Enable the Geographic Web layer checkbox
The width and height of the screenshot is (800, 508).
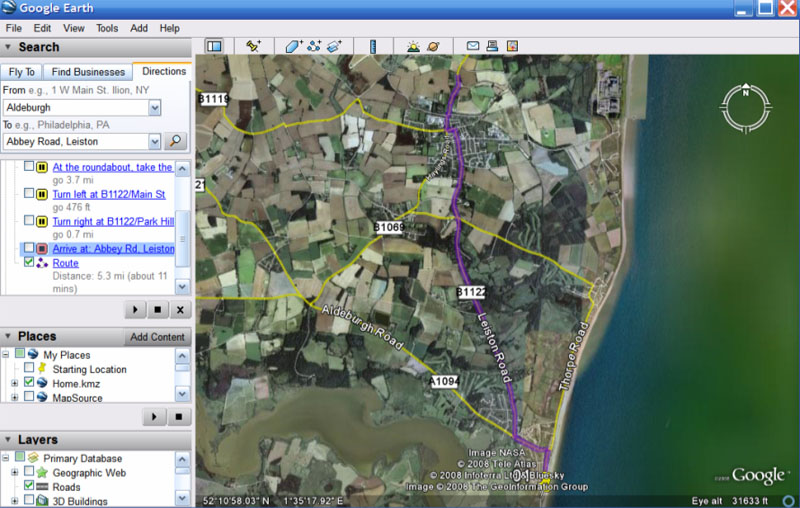tap(29, 471)
